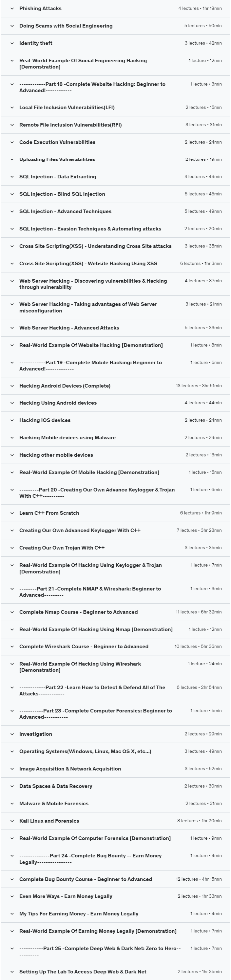Open Part 23 Complete Computer Forensics section

click(96, 714)
